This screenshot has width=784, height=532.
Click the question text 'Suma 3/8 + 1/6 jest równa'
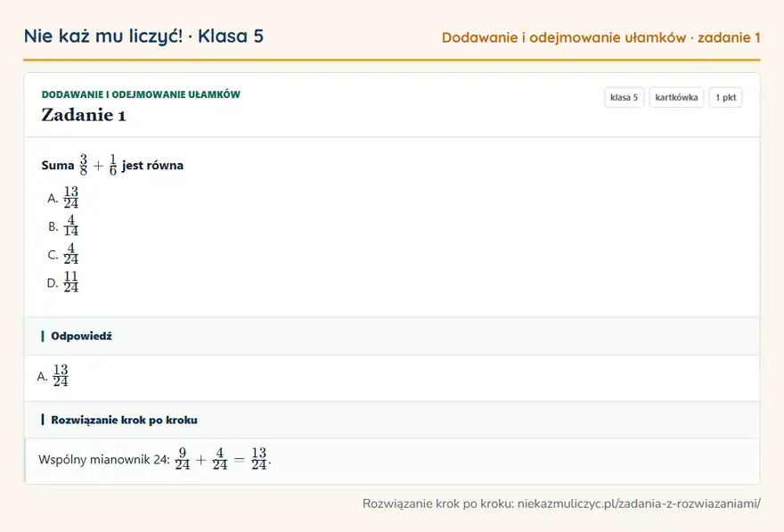112,165
